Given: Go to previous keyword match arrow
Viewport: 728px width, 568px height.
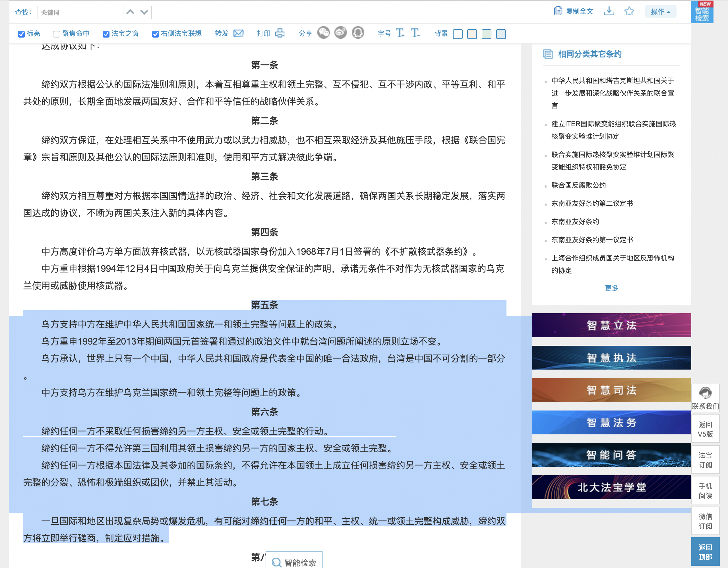Looking at the screenshot, I should point(130,12).
